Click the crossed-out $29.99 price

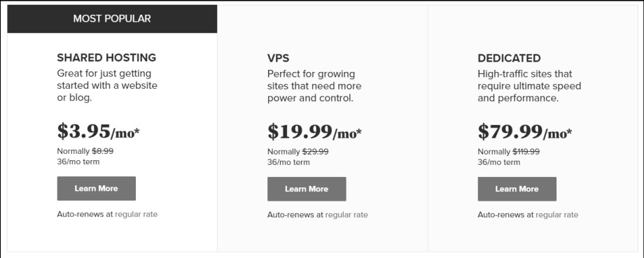(x=316, y=151)
